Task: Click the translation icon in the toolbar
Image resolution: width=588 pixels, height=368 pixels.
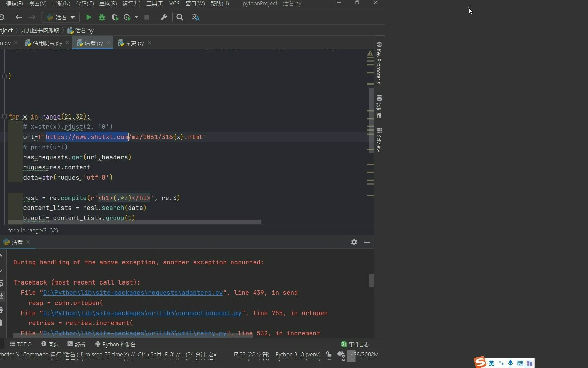Action: click(196, 17)
